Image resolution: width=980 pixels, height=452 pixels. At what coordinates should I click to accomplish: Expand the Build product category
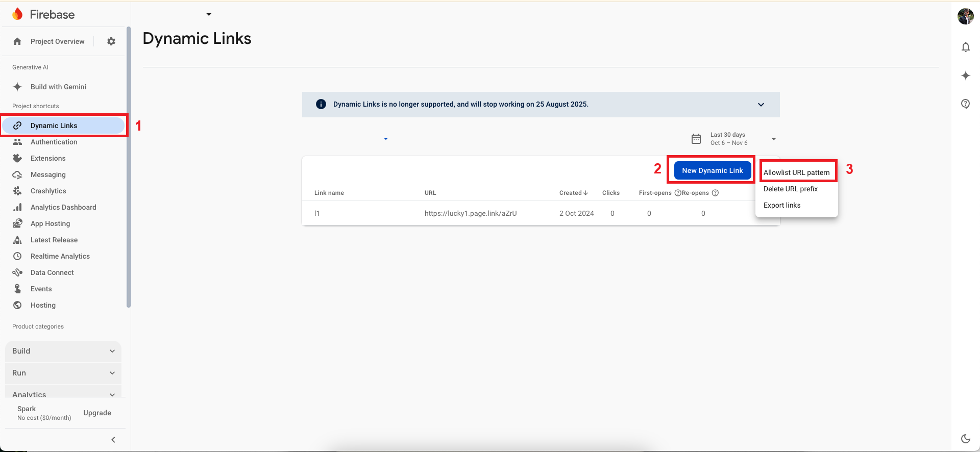pyautogui.click(x=63, y=351)
